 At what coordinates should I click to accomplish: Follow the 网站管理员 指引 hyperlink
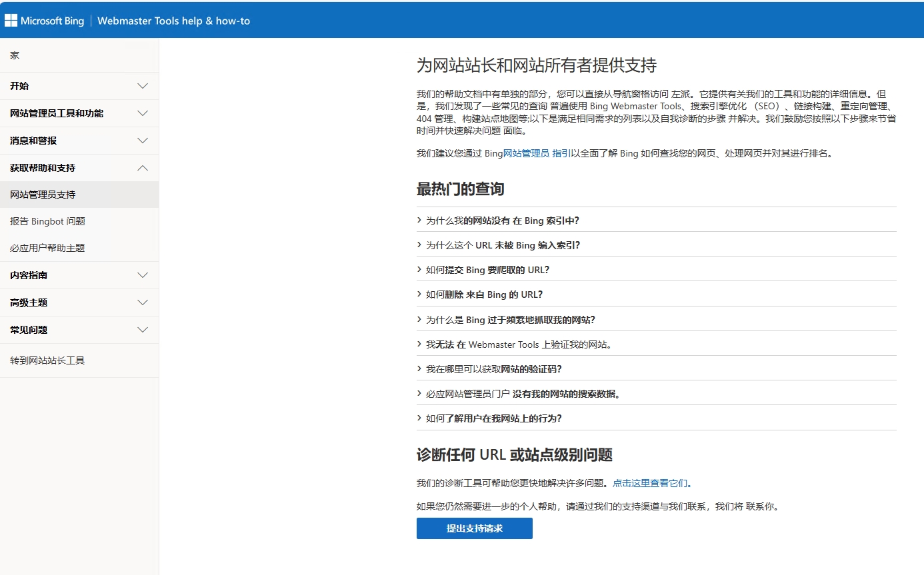(x=536, y=153)
